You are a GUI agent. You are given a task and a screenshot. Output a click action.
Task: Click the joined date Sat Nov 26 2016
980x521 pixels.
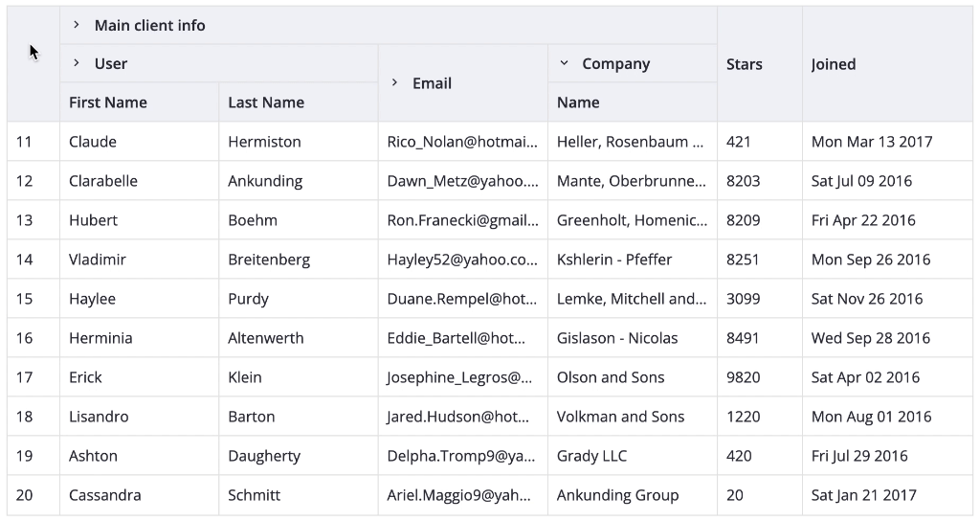[x=888, y=299]
